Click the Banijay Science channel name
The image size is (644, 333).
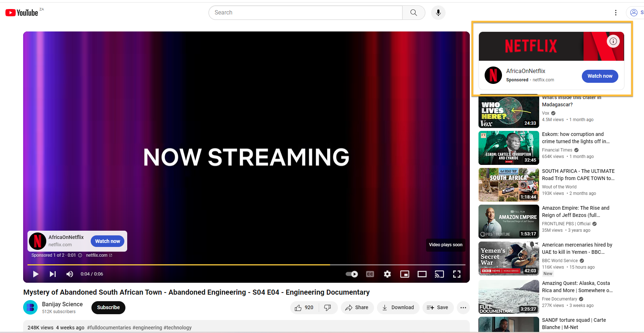point(62,304)
